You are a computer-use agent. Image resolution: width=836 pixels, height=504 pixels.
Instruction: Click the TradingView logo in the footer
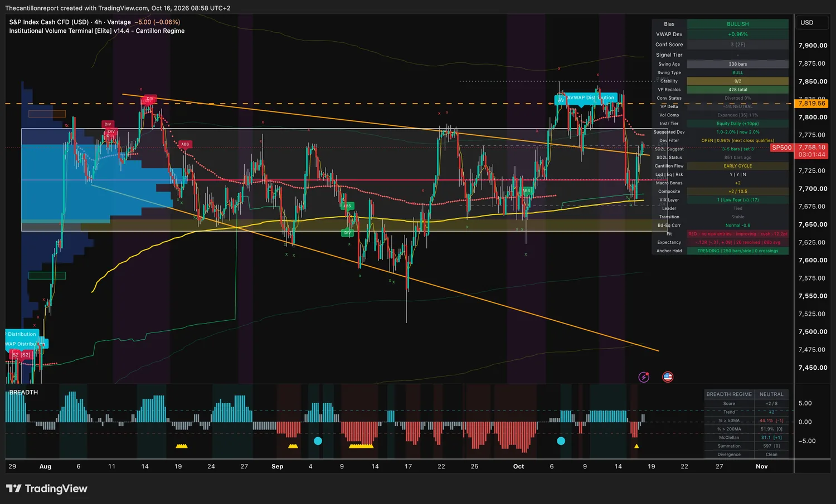47,488
